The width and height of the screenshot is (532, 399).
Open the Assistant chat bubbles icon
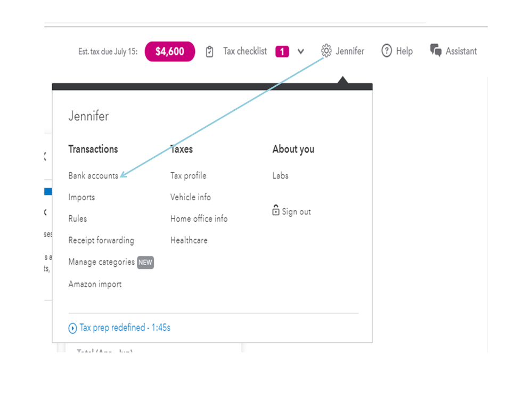pyautogui.click(x=436, y=51)
